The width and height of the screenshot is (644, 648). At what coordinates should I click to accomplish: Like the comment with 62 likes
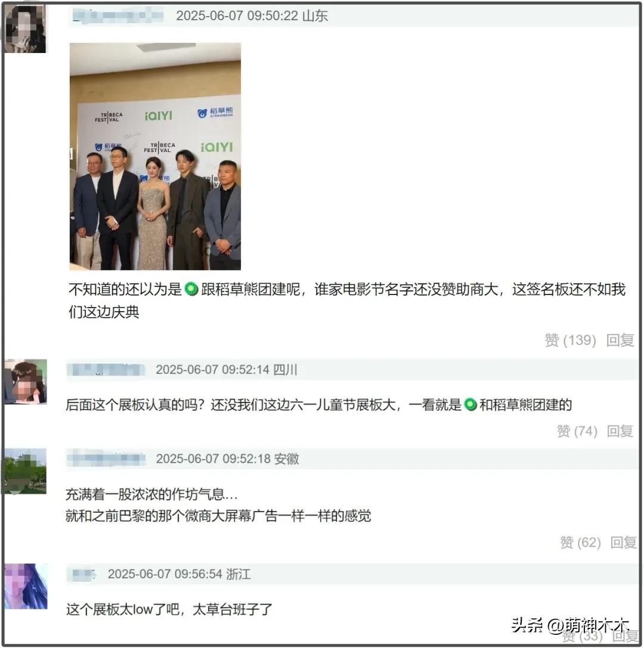[580, 542]
